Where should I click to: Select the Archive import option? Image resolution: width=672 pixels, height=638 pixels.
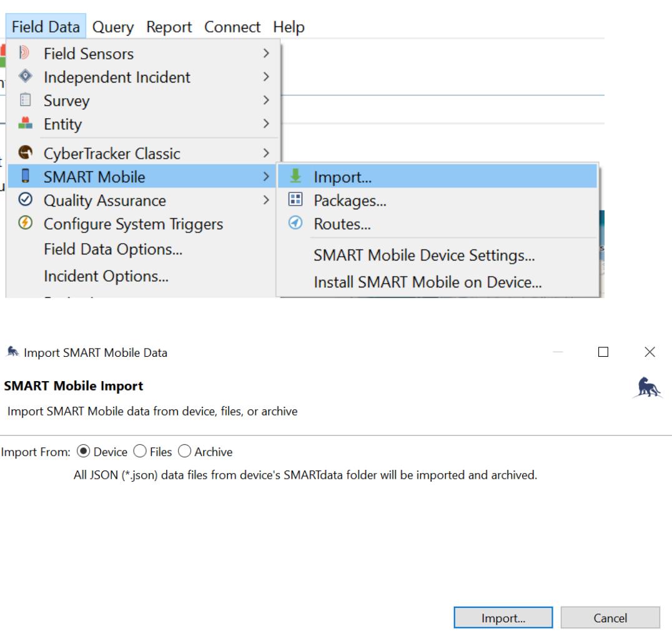tap(184, 452)
